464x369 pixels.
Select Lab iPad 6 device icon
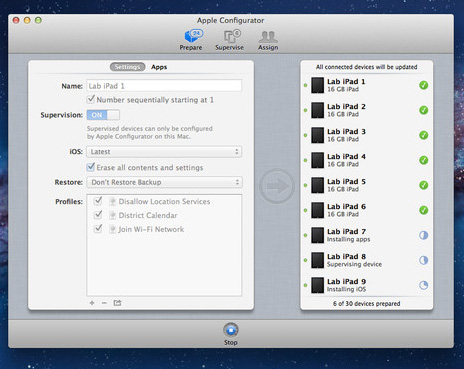click(318, 210)
